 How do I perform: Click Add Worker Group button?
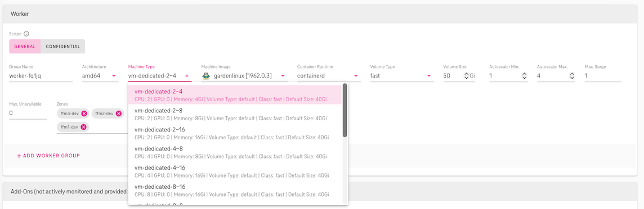coord(48,156)
